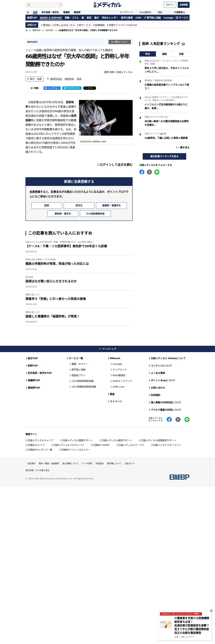Open footer 調査 chevron link
Viewport: 215px width, 644px height.
[x=111, y=394]
